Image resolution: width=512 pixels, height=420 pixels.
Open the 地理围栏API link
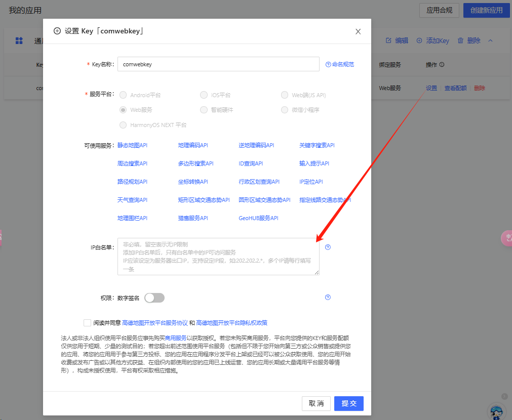(132, 218)
